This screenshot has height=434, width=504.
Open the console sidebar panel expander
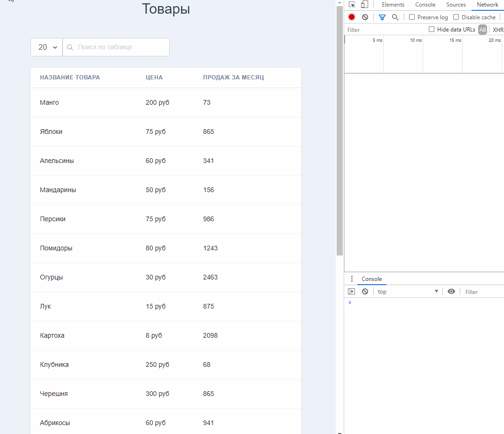(x=351, y=291)
